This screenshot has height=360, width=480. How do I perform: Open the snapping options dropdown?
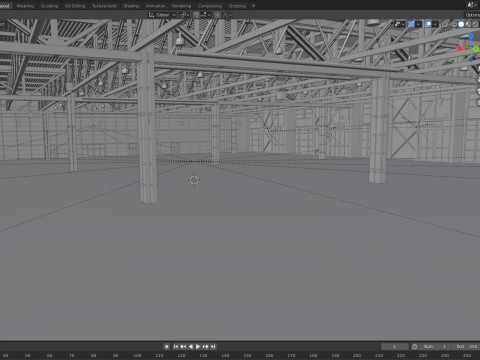206,15
